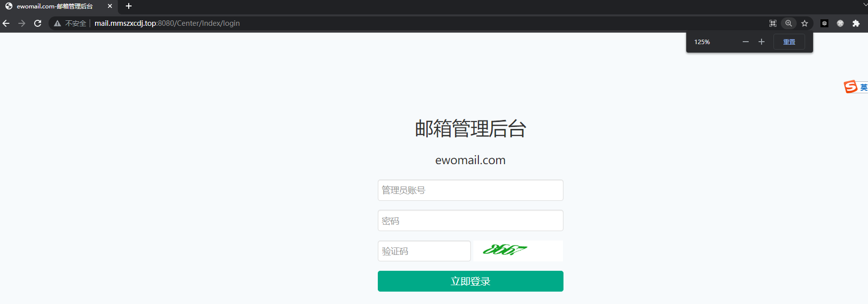Bookmark this page with the star icon
This screenshot has height=304, width=868.
805,23
